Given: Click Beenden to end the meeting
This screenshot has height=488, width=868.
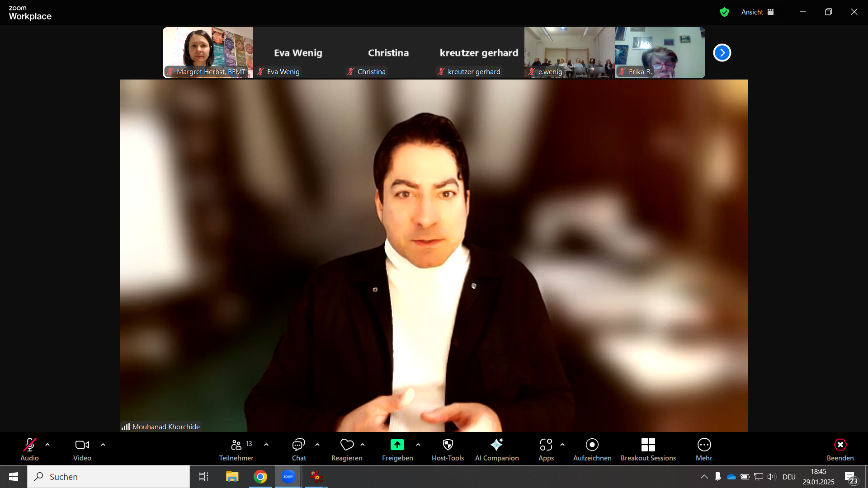Looking at the screenshot, I should [840, 450].
